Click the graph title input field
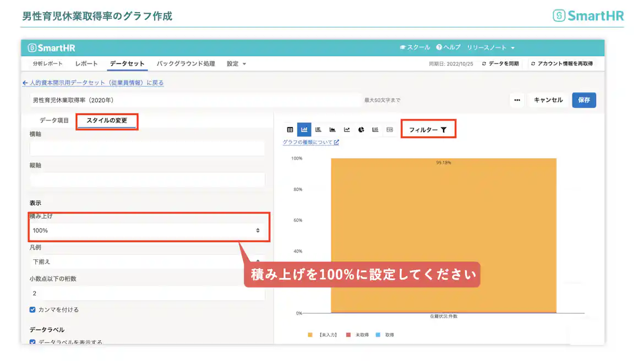644x362 pixels. (165, 100)
